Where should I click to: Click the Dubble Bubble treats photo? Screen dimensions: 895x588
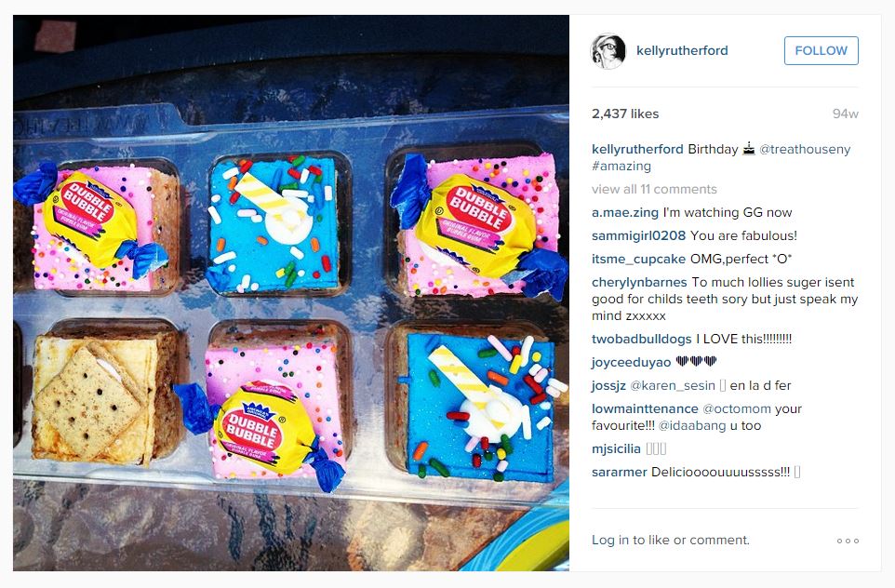(291, 293)
